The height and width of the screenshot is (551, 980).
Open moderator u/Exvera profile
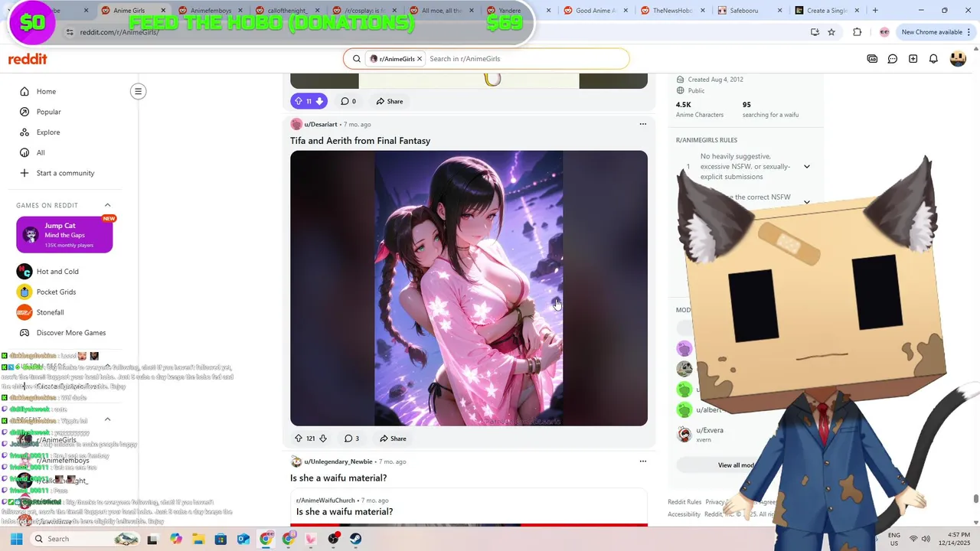[710, 431]
